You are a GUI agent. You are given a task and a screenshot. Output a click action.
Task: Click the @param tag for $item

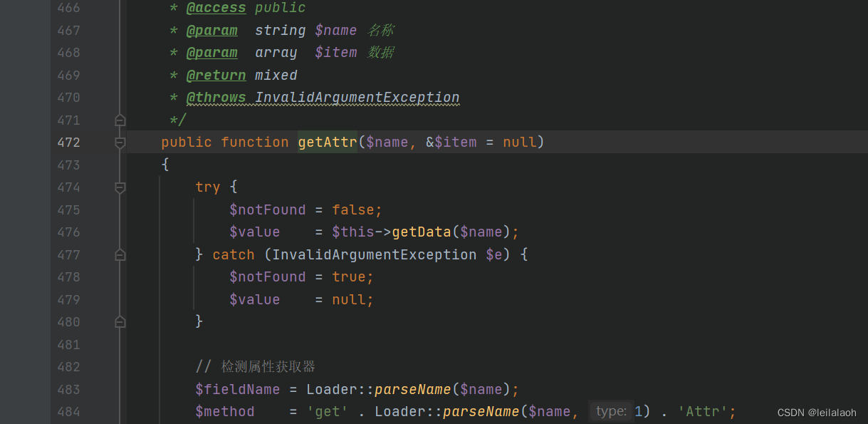[x=211, y=52]
